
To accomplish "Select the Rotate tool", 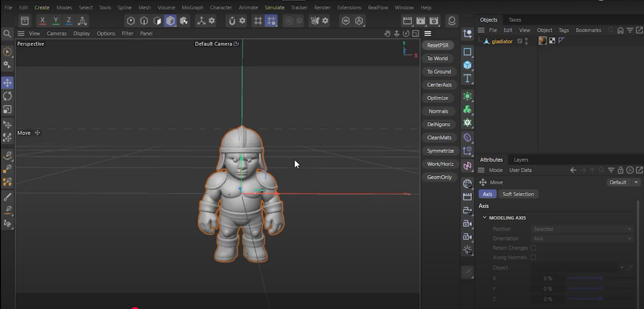I will 7,96.
